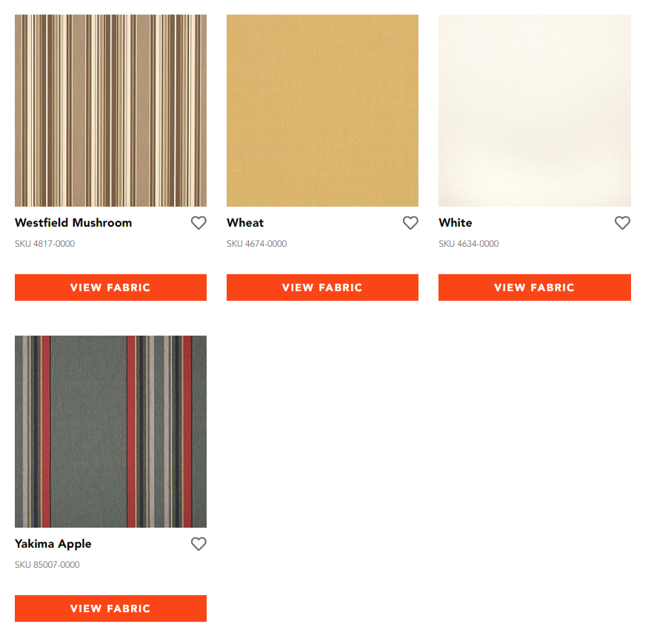Open the Wheat product name link
The image size is (654, 644).
click(x=245, y=223)
